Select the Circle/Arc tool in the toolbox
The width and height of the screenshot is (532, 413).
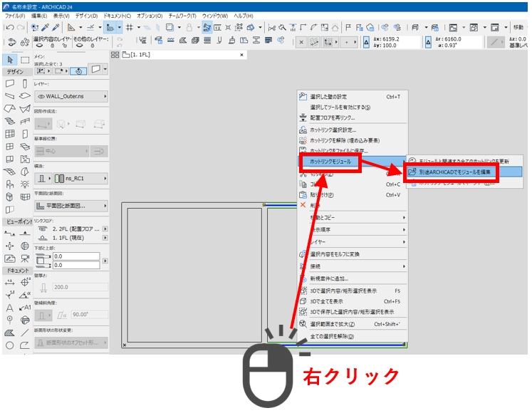[10, 345]
